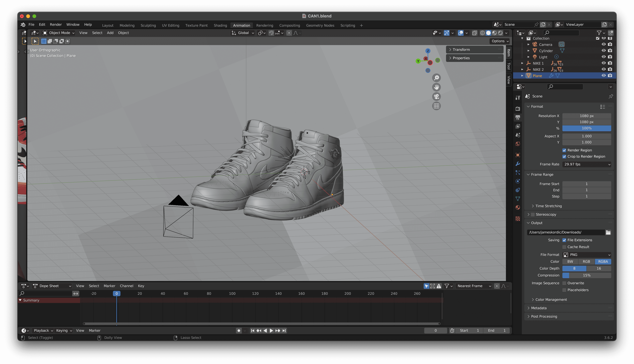The image size is (634, 364).
Task: Open Frame Rate 29.97 fps dropdown
Action: click(x=587, y=164)
